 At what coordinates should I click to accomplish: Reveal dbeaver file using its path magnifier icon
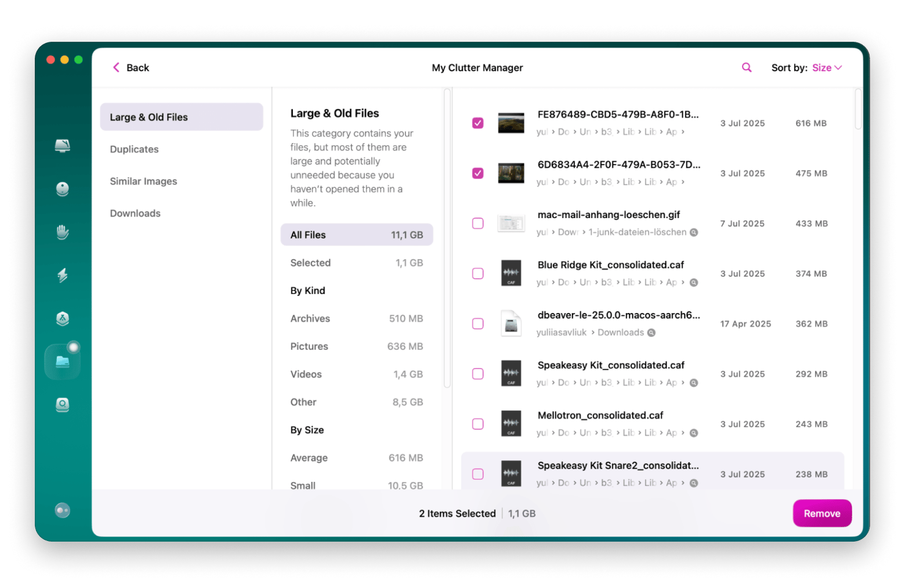coord(651,333)
